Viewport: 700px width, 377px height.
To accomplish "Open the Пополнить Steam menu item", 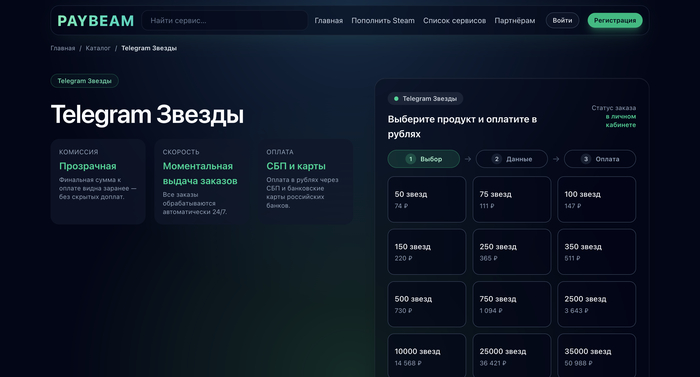I will 383,21.
